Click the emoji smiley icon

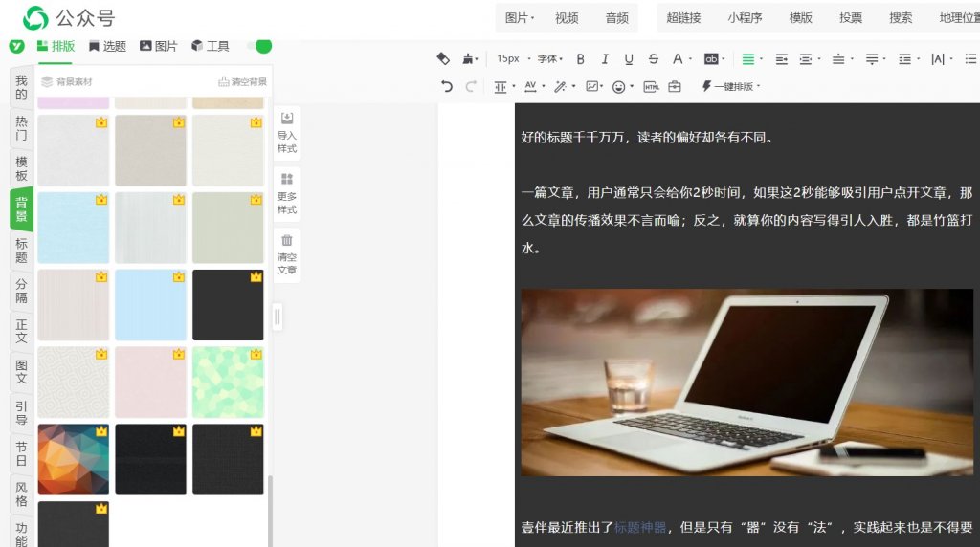619,87
